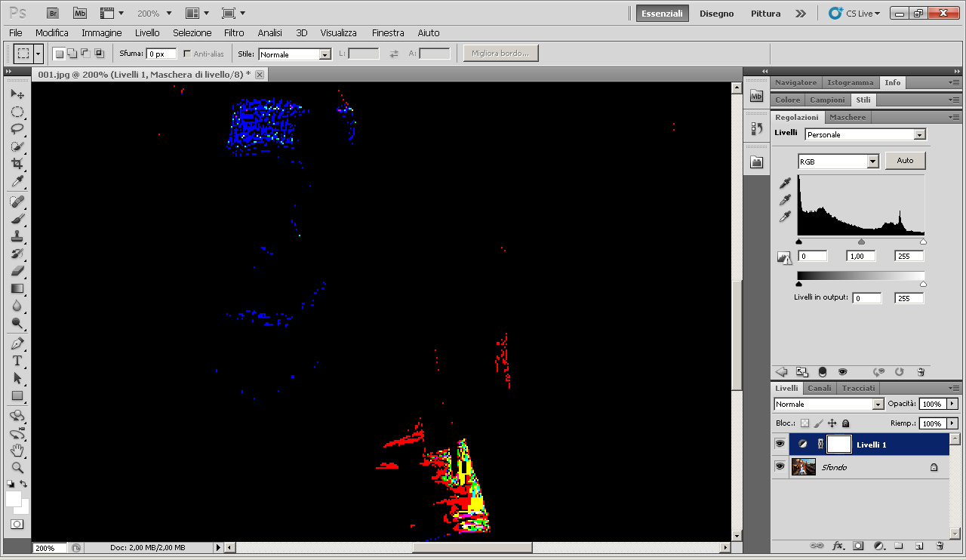Select the Move tool
This screenshot has height=560, width=966.
[x=17, y=94]
